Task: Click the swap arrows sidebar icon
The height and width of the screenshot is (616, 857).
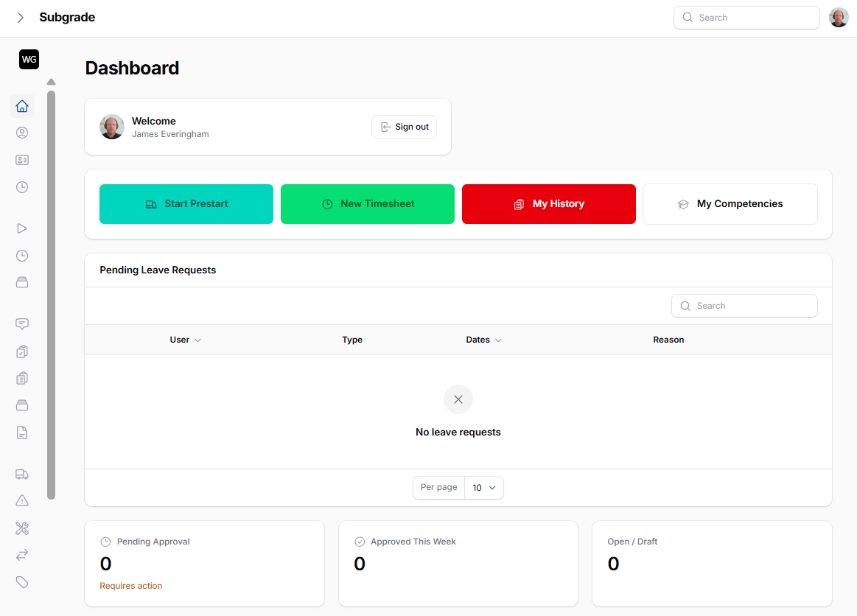Action: pyautogui.click(x=22, y=554)
